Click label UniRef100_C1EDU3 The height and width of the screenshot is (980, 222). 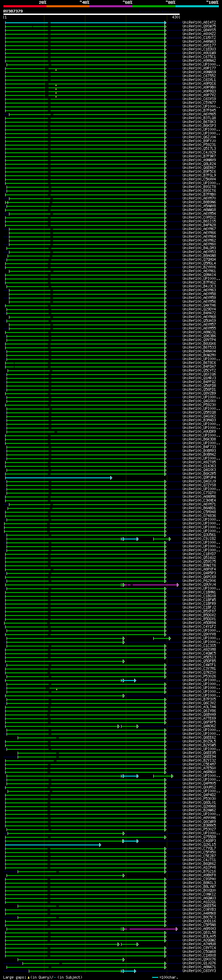tap(199, 49)
